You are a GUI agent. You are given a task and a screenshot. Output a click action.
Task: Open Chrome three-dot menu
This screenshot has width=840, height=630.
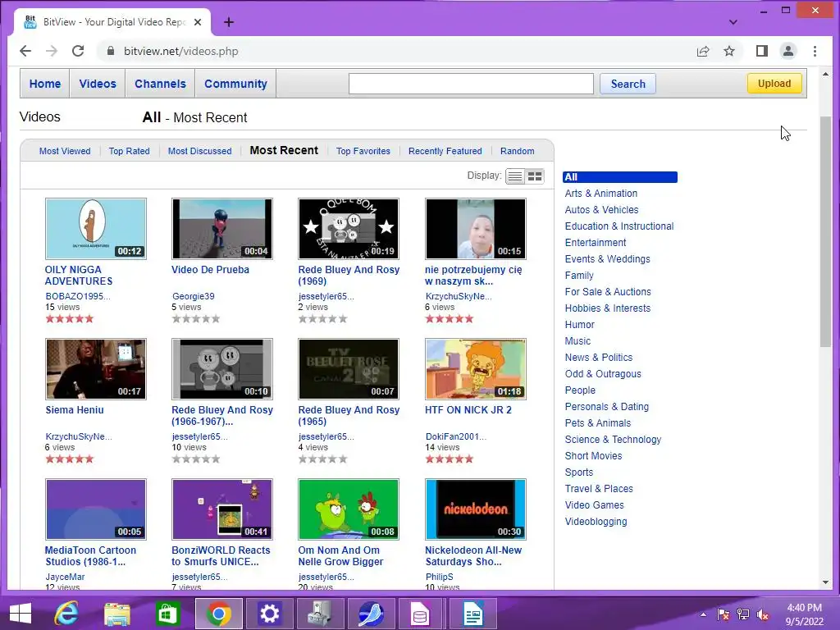pos(815,51)
